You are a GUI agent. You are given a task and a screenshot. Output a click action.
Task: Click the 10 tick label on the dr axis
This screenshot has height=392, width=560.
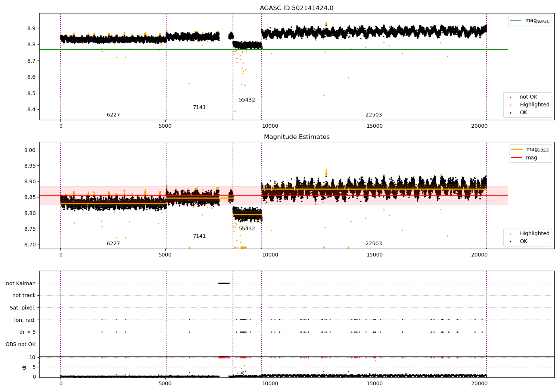(32, 357)
